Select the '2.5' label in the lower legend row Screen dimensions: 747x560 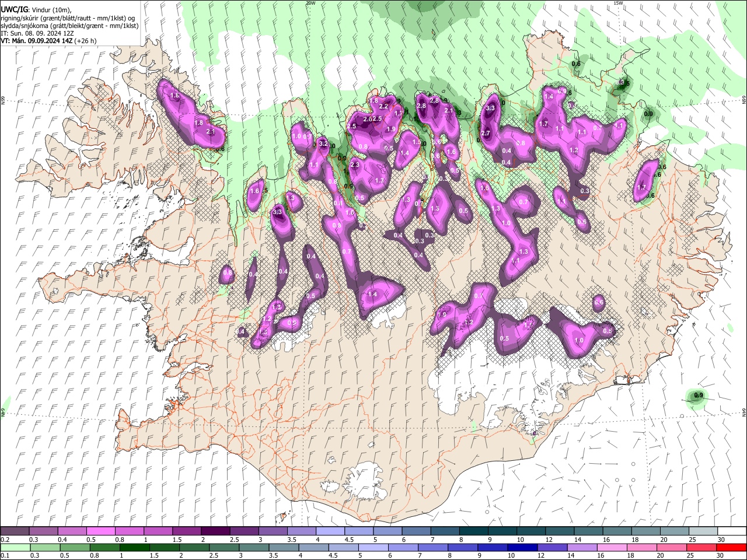point(214,555)
